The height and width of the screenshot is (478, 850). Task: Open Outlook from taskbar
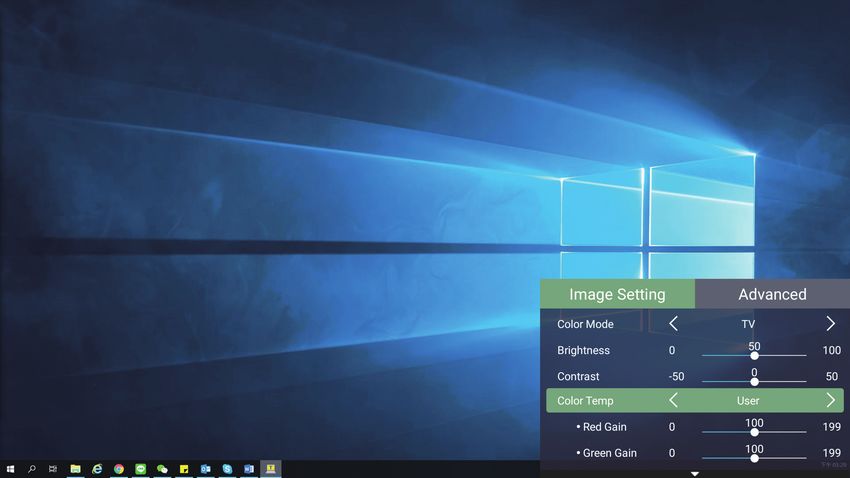pyautogui.click(x=205, y=469)
